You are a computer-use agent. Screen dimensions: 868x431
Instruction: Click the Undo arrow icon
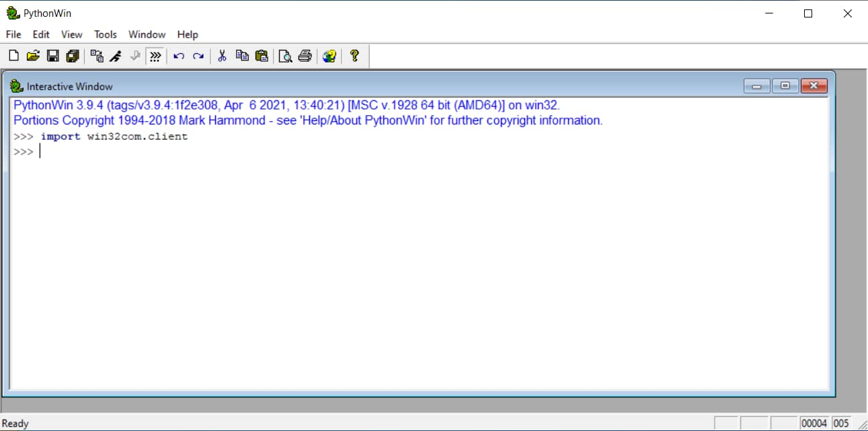pos(179,56)
